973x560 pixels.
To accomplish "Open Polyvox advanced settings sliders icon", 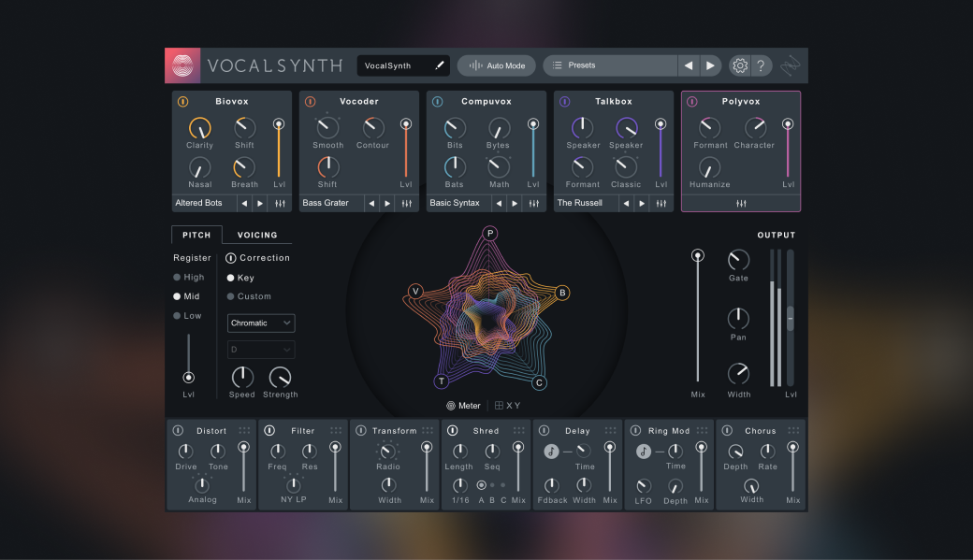I will click(x=741, y=203).
